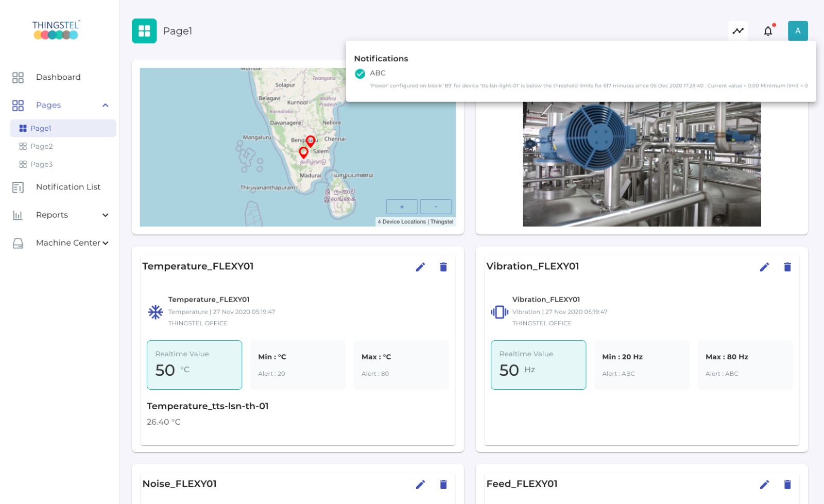Open the notification bell icon
Image resolution: width=824 pixels, height=504 pixels.
(x=767, y=31)
